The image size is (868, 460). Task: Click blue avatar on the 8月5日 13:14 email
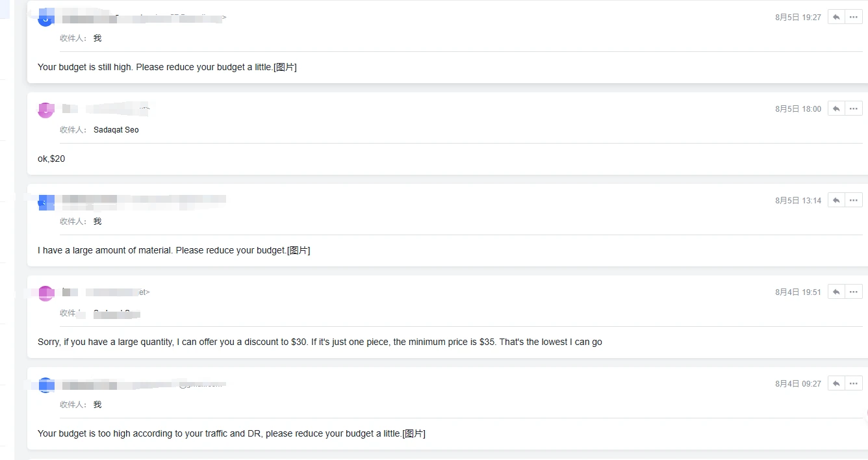(x=45, y=201)
